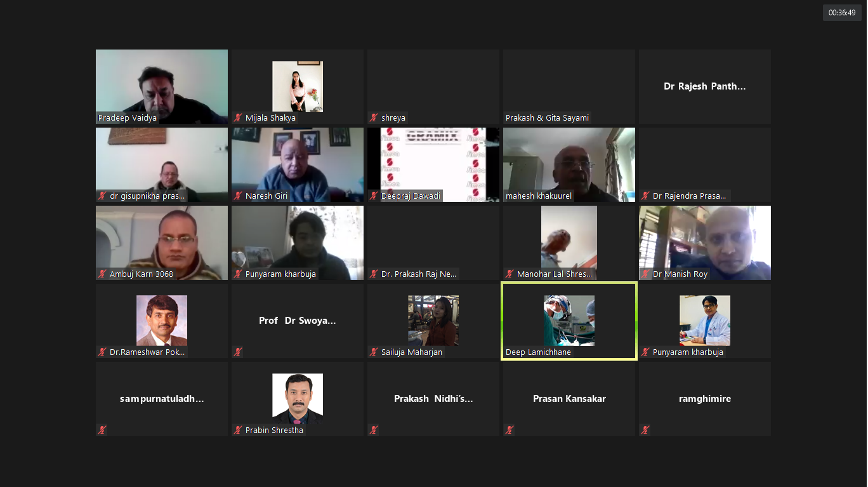The width and height of the screenshot is (868, 487).
Task: Click the muted mic icon in Prasan Kansakar's tile
Action: tap(510, 430)
